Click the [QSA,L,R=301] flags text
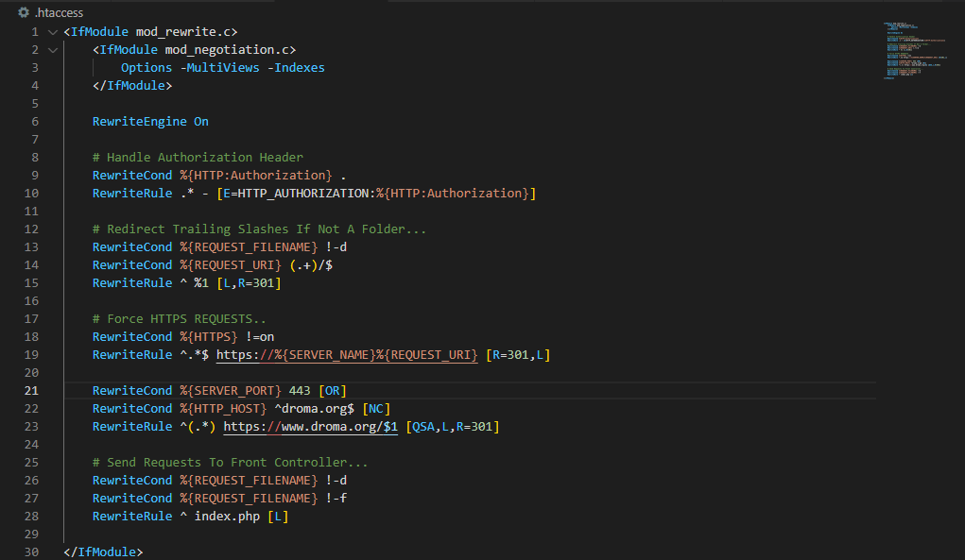965x560 pixels. point(452,427)
